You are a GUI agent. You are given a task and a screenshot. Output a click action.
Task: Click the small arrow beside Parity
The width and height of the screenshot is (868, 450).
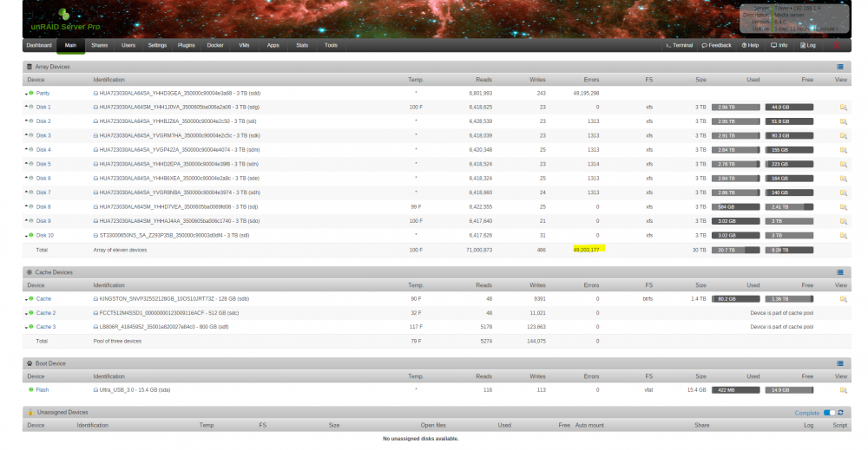[x=26, y=94]
